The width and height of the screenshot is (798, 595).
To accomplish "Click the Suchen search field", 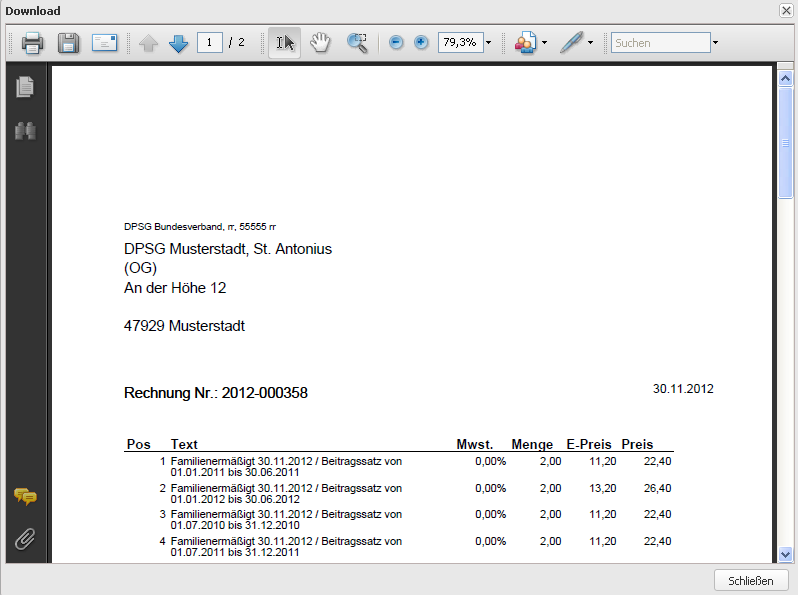I will (x=660, y=43).
